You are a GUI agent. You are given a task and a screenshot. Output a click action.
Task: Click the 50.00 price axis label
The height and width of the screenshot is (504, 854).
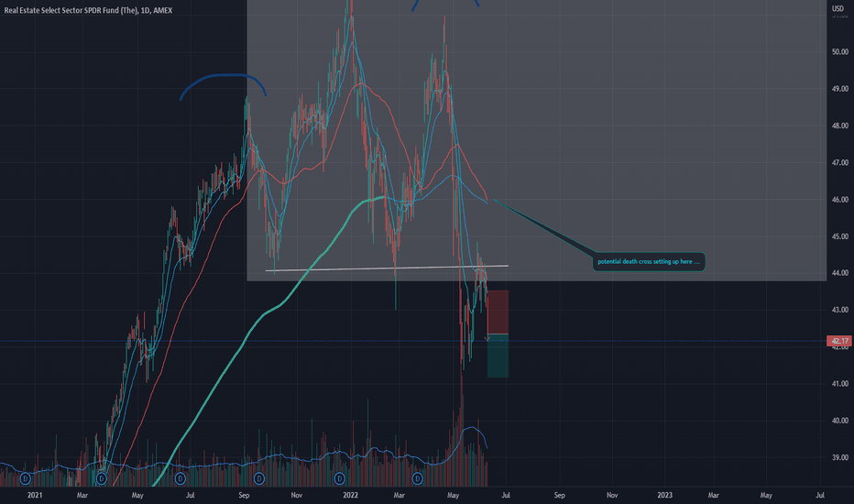[840, 51]
